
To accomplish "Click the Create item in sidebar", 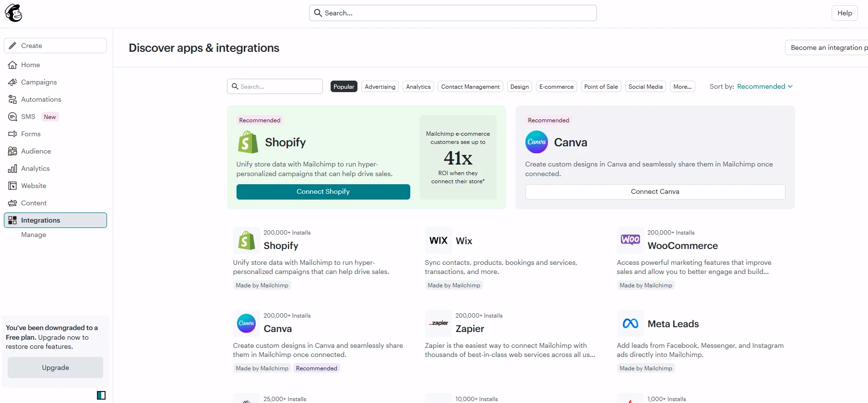I will [x=55, y=46].
